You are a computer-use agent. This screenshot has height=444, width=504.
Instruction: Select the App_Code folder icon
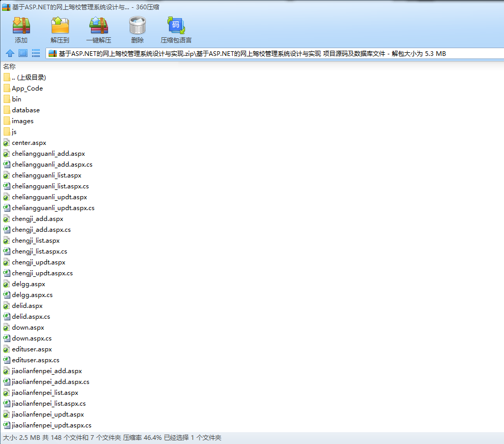(7, 88)
